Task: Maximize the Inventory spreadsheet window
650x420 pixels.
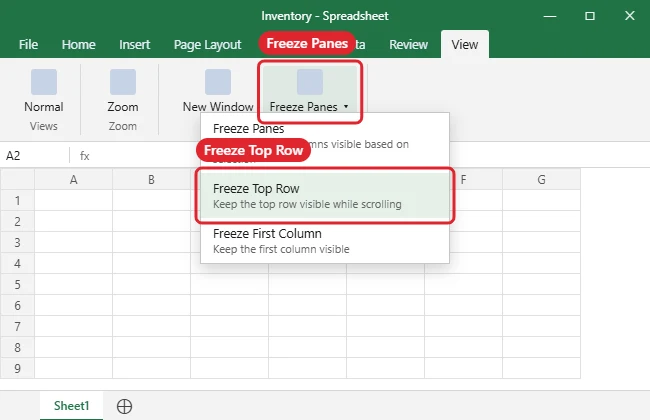Action: 590,16
